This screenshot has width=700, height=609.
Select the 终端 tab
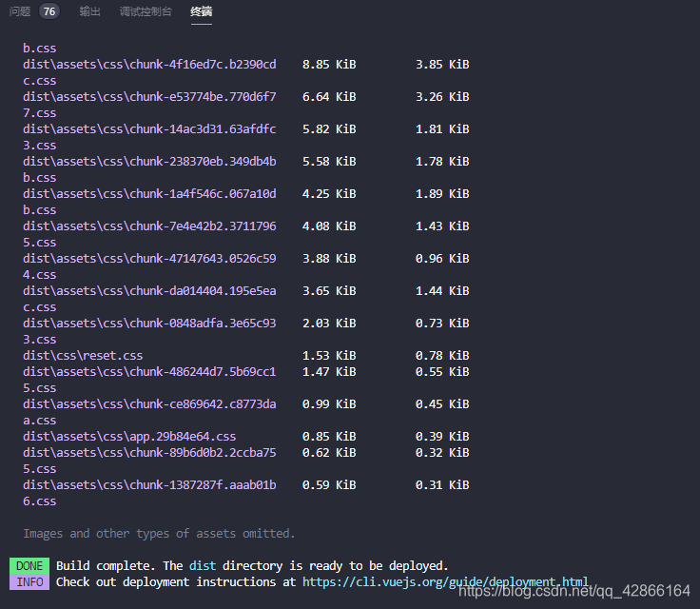(202, 11)
